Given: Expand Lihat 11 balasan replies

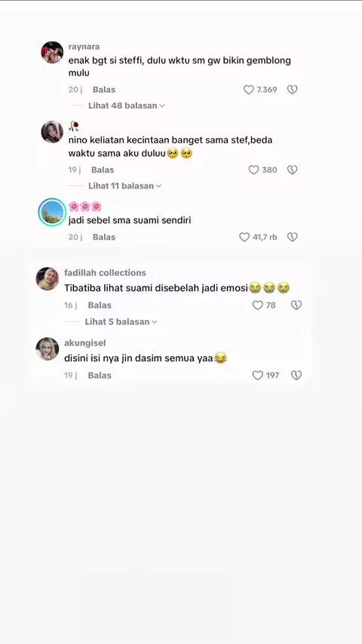Looking at the screenshot, I should tap(125, 186).
